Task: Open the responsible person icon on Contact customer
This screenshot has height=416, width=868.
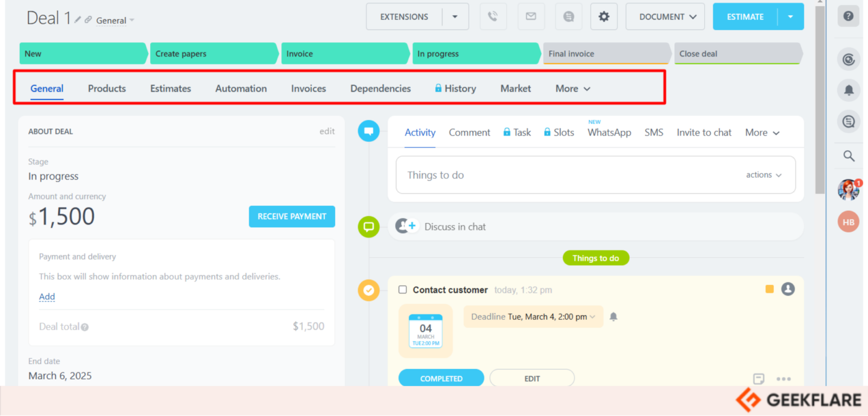Action: click(788, 289)
